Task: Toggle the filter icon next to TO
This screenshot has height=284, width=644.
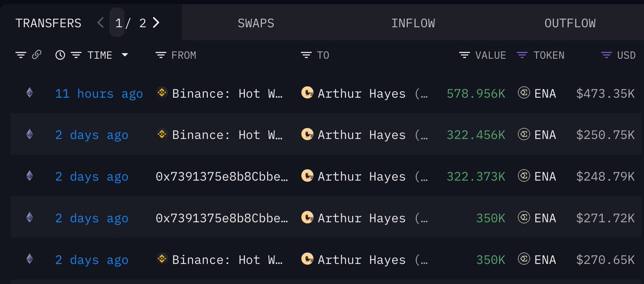Action: pos(306,55)
